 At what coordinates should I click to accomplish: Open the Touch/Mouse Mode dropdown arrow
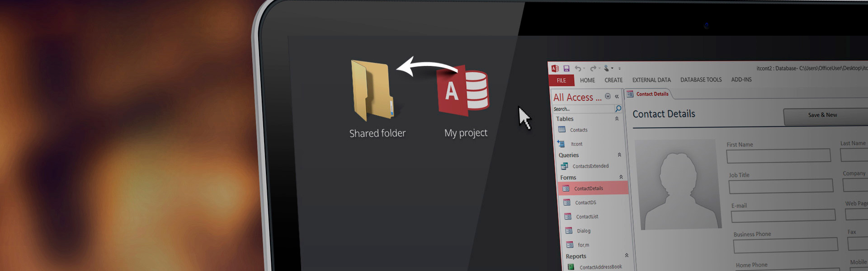(x=612, y=69)
